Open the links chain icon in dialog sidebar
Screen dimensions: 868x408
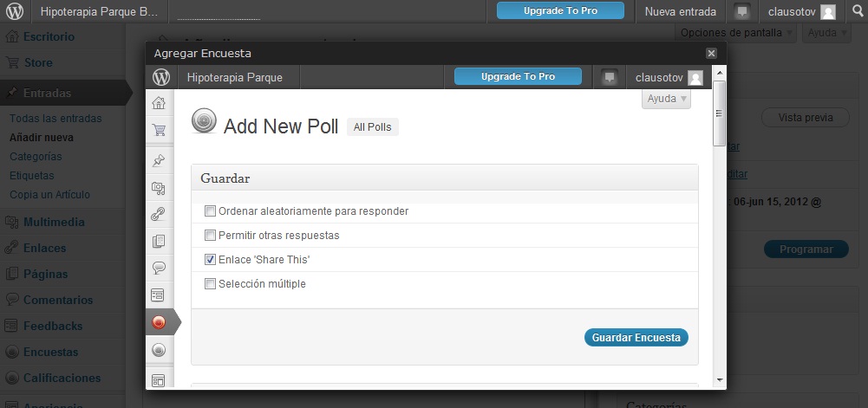[x=159, y=214]
